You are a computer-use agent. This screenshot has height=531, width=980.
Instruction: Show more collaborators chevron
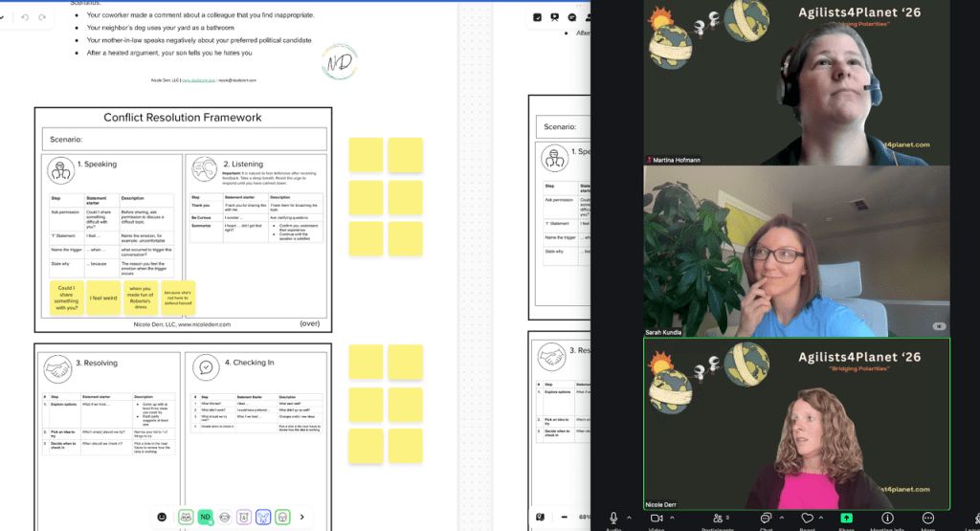click(301, 518)
